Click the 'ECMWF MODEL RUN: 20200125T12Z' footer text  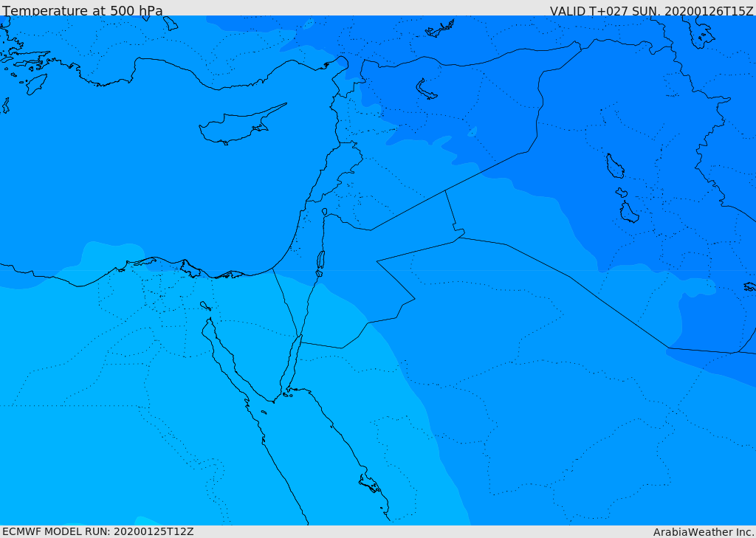(x=98, y=531)
